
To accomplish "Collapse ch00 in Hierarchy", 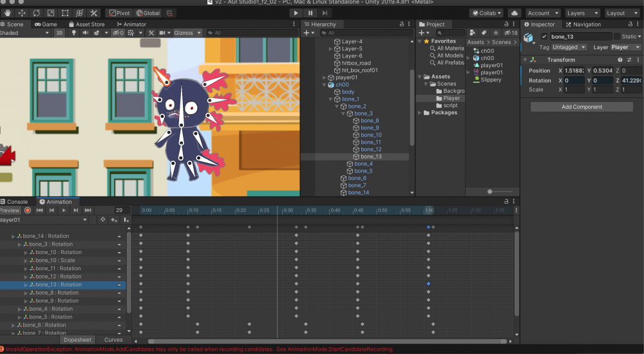I will pyautogui.click(x=325, y=84).
